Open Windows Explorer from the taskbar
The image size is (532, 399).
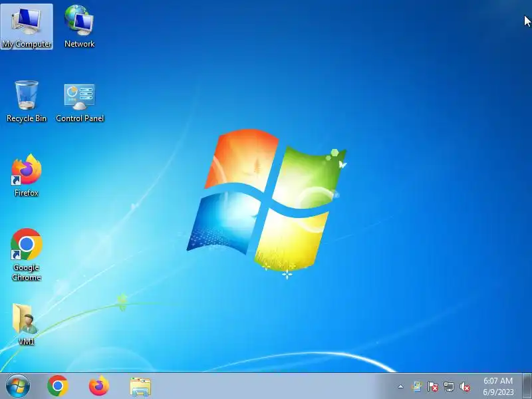tap(140, 386)
